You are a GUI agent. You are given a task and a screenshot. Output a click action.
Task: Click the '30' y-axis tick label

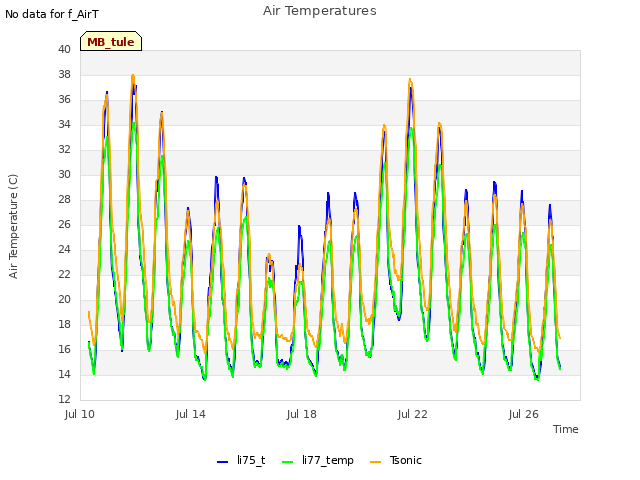(x=64, y=174)
